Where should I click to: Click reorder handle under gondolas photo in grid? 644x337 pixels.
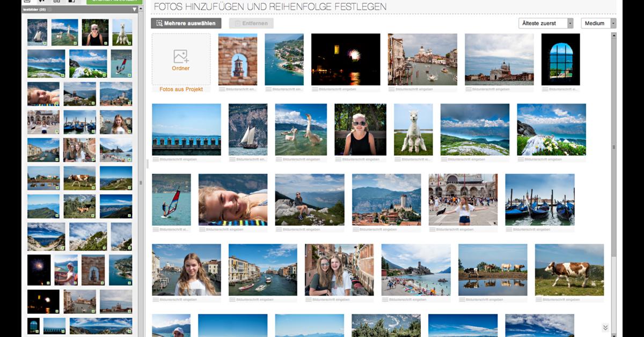[x=509, y=229]
